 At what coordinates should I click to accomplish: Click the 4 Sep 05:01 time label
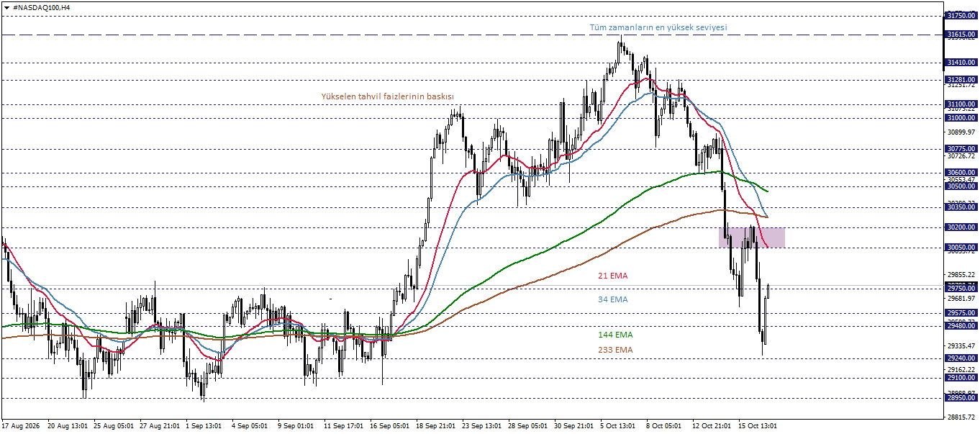pos(250,426)
